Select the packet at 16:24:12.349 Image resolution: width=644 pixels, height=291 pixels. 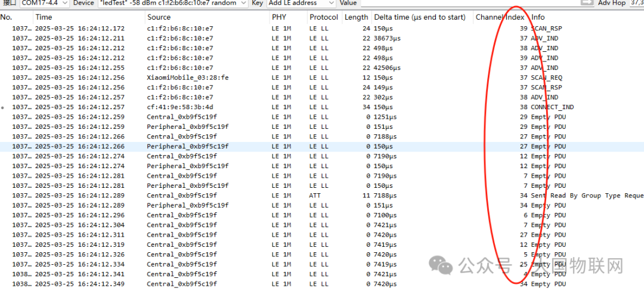click(322, 284)
